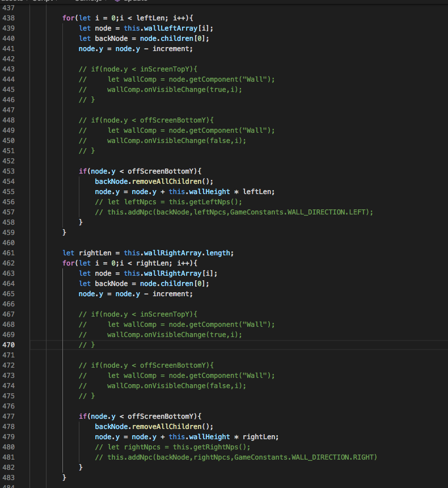Click commented getRightNps() line
Viewport: 448px width, 488px height.
click(172, 447)
